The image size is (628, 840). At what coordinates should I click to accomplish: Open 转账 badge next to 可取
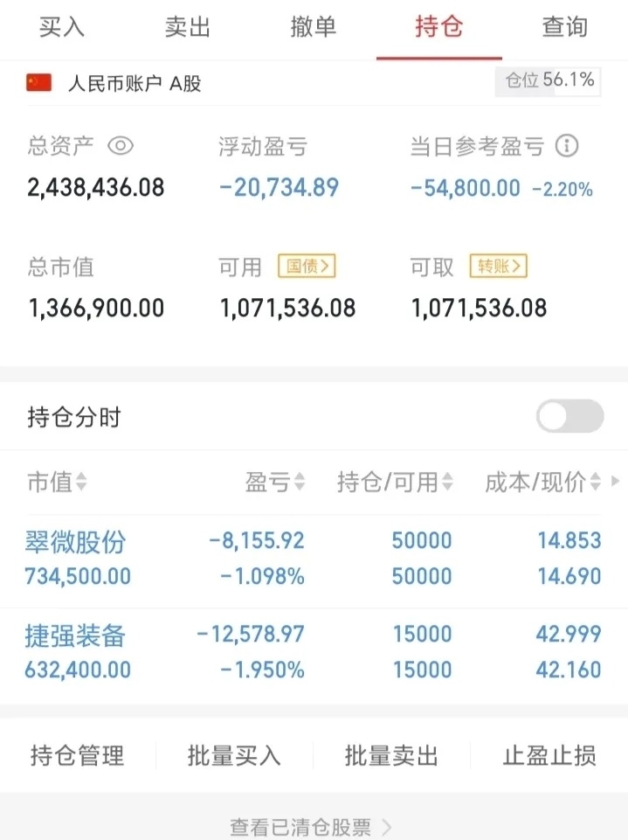(x=499, y=266)
